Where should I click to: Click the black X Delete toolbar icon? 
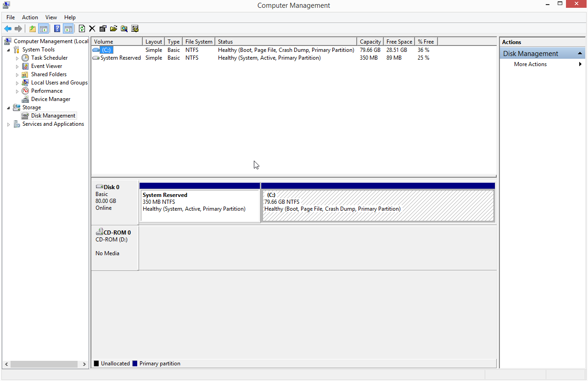point(92,29)
